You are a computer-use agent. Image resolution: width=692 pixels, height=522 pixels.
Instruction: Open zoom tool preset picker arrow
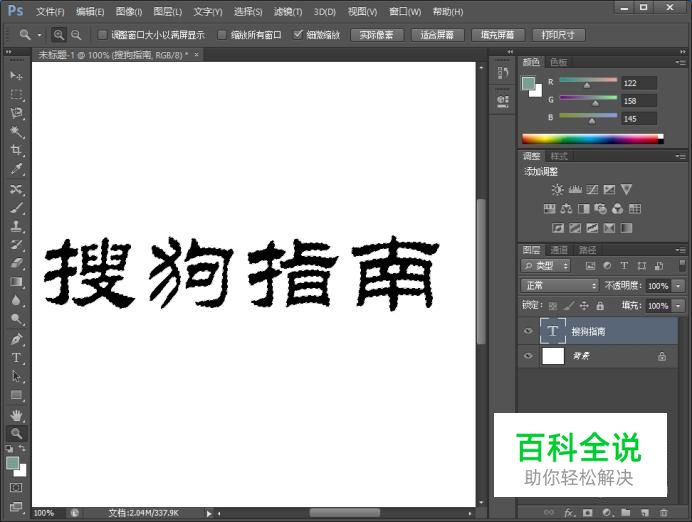click(39, 35)
